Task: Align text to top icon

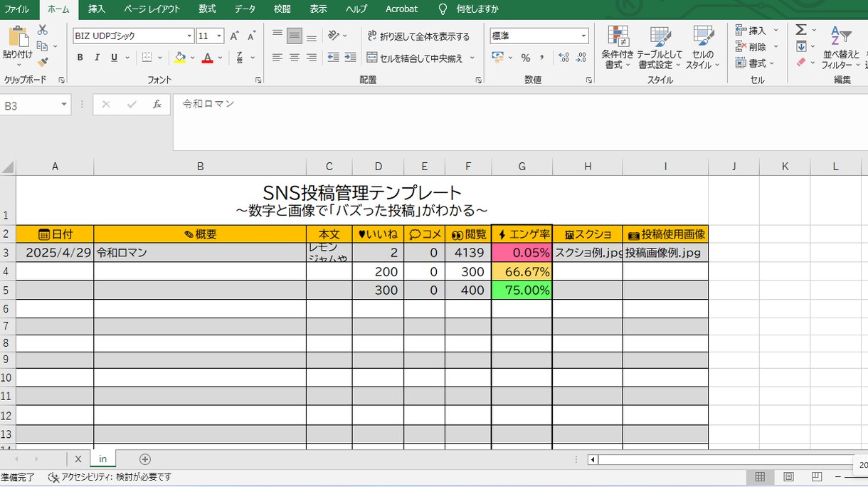Action: [x=277, y=36]
